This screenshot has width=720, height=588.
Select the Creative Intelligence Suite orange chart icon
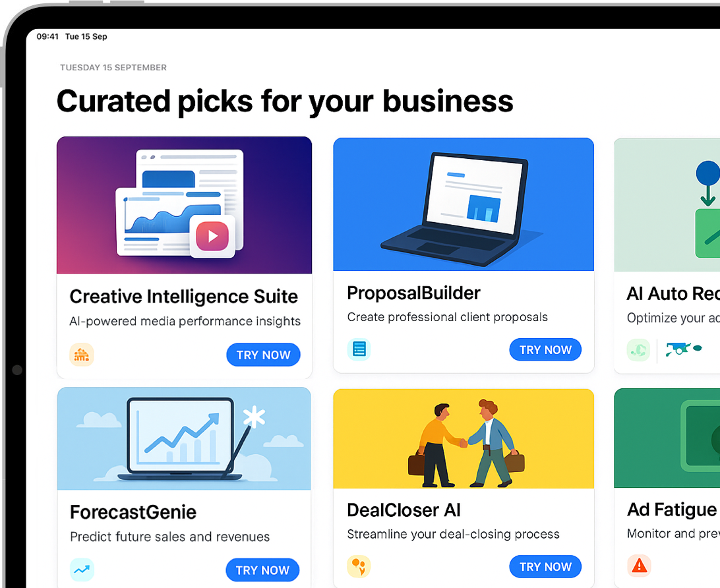[82, 355]
